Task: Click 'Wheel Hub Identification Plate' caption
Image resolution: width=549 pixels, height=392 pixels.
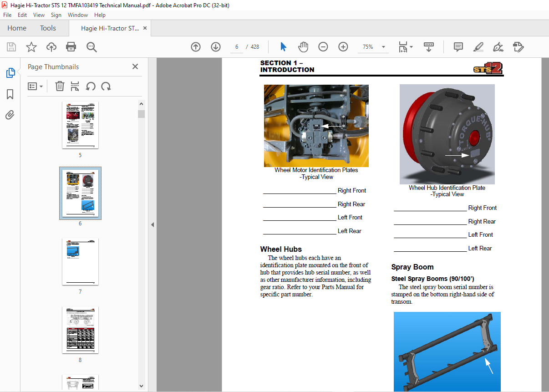Action: pos(447,188)
